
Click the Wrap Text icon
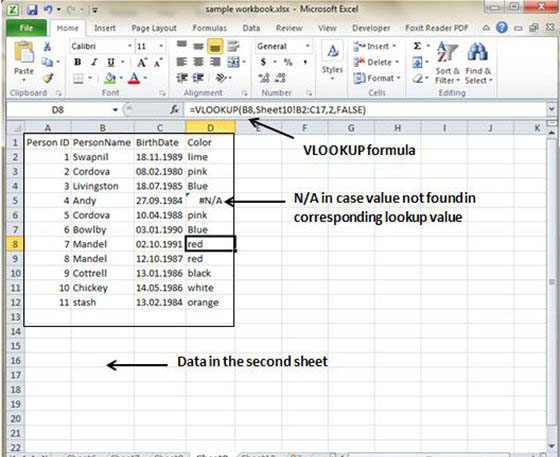pyautogui.click(x=233, y=46)
